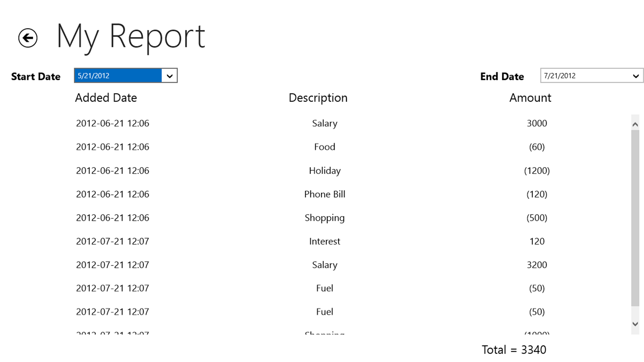Expand the End Date dropdown arrow
Image resolution: width=644 pixels, height=362 pixels.
tap(636, 76)
